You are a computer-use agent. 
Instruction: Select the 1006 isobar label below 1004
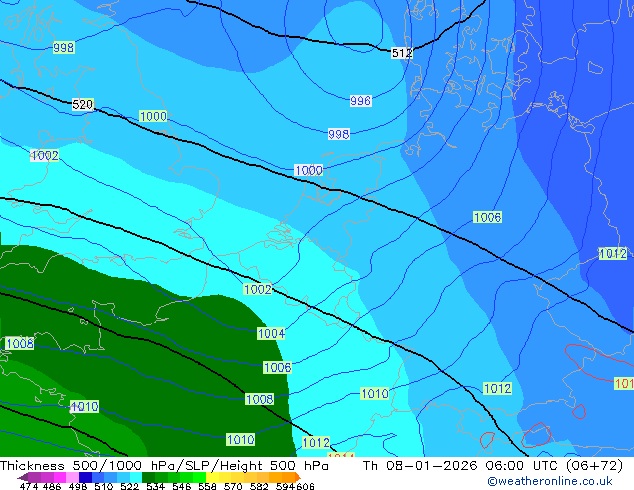click(277, 368)
